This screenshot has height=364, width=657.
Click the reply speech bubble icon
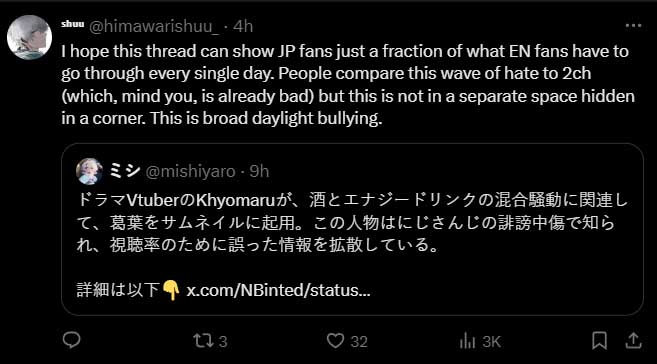click(71, 340)
